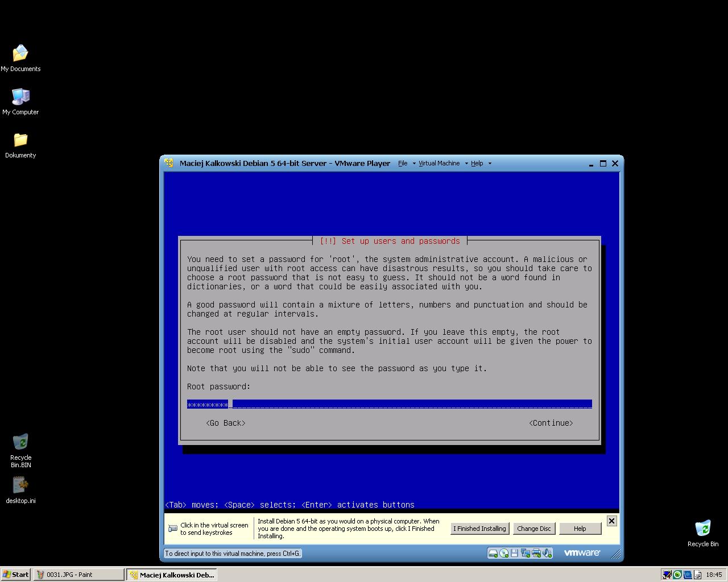Dismiss the install info bar
Image resolution: width=728 pixels, height=582 pixels.
point(611,521)
